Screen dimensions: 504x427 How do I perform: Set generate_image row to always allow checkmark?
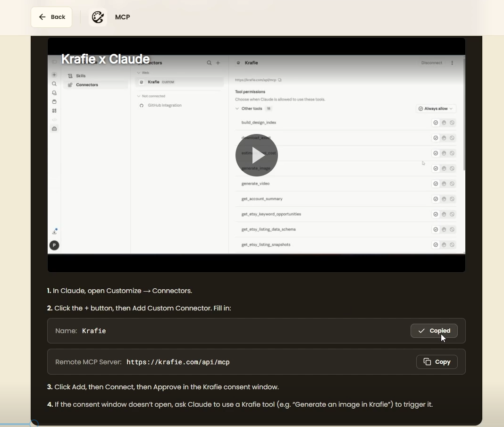click(436, 168)
